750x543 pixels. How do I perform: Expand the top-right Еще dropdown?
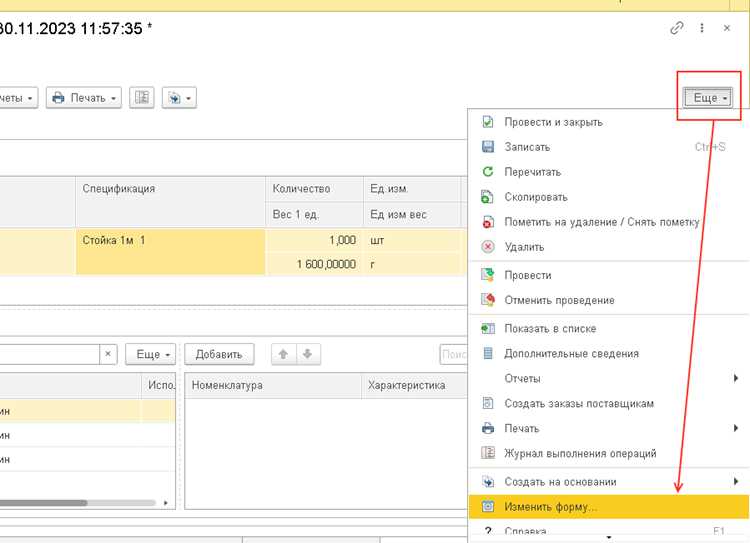pos(707,98)
